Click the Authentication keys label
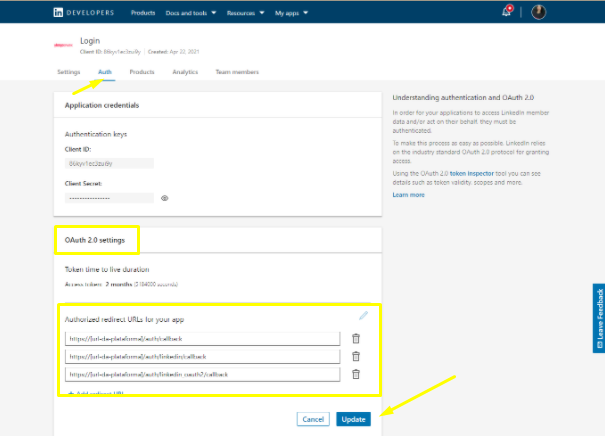 coord(96,134)
